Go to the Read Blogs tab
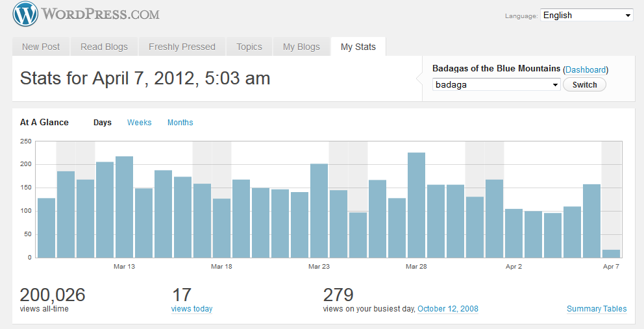This screenshot has height=329, width=644. (x=104, y=47)
